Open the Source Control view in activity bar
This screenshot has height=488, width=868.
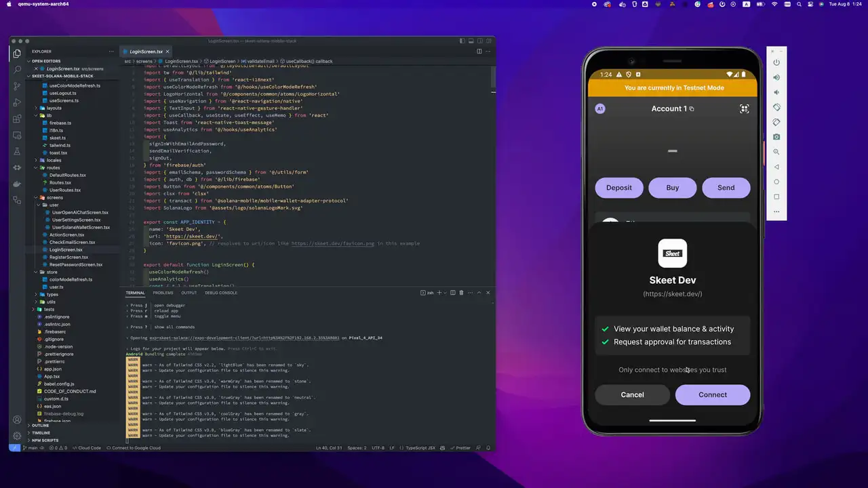point(17,86)
